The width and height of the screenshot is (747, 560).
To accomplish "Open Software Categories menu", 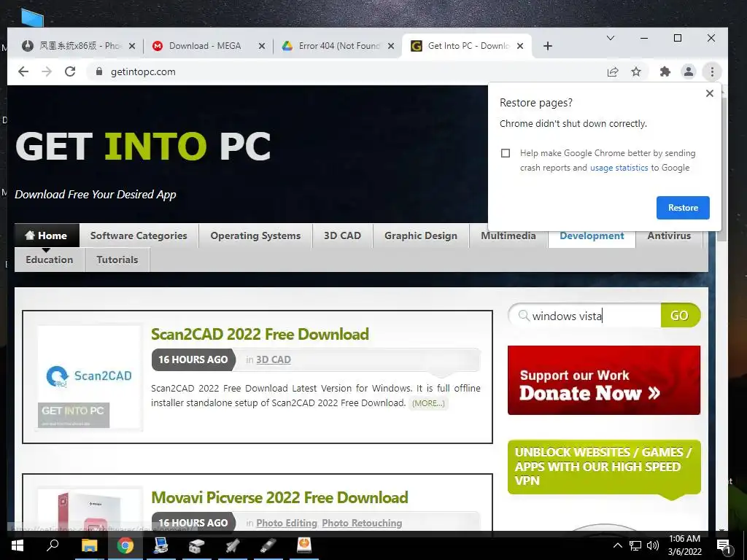I will [x=139, y=236].
